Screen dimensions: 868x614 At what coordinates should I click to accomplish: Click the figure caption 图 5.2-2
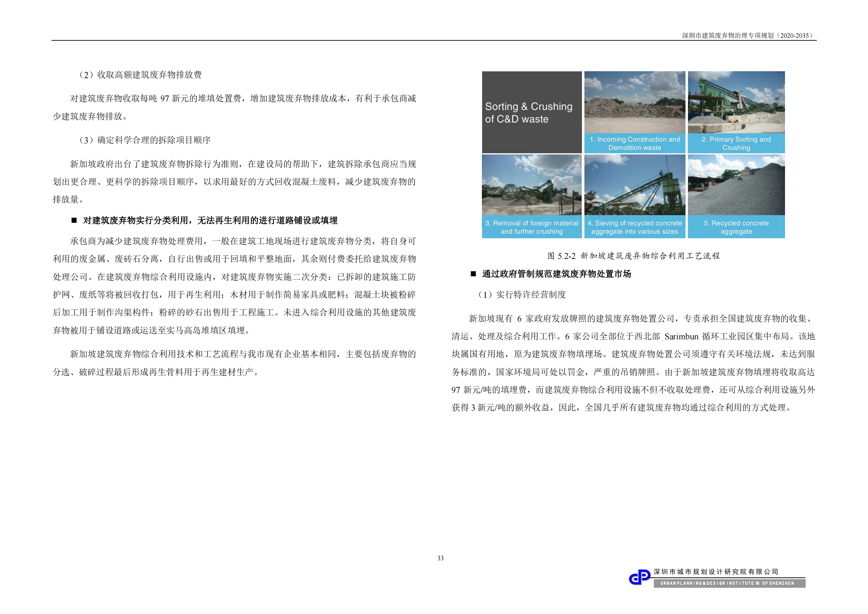click(x=633, y=256)
